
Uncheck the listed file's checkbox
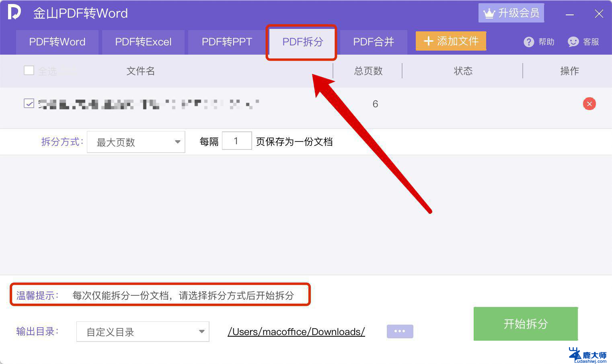tap(29, 104)
